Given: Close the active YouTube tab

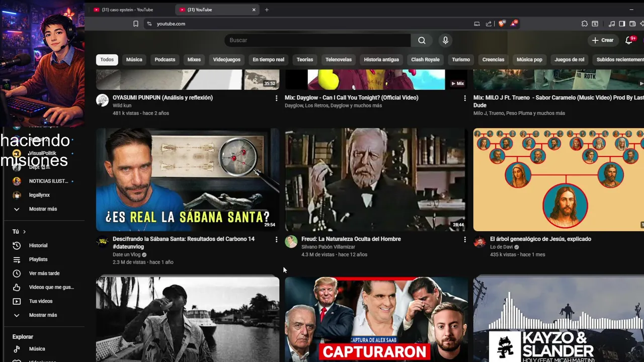Looking at the screenshot, I should (x=254, y=10).
